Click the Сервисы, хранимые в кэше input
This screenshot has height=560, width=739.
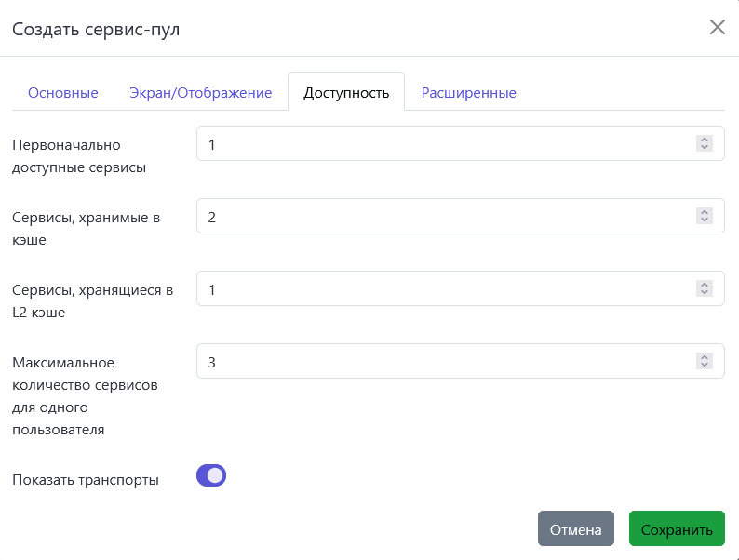pos(461,216)
